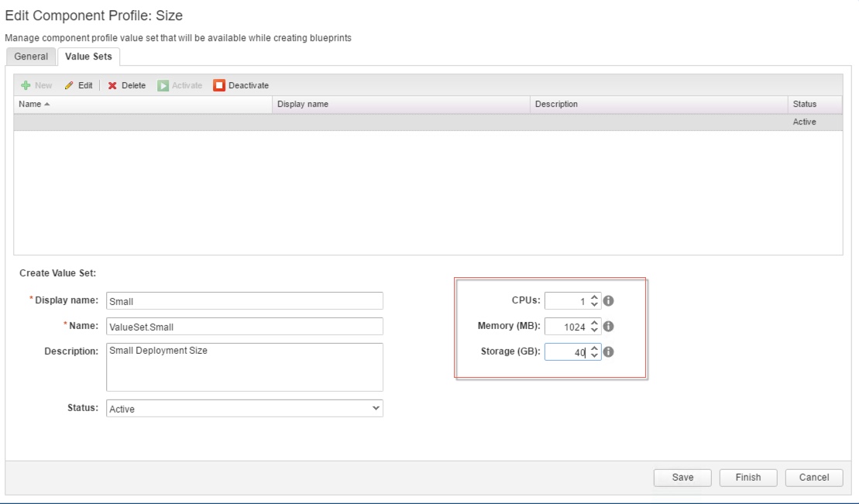Focus the Name field with ValueSet.Small

pos(244,326)
